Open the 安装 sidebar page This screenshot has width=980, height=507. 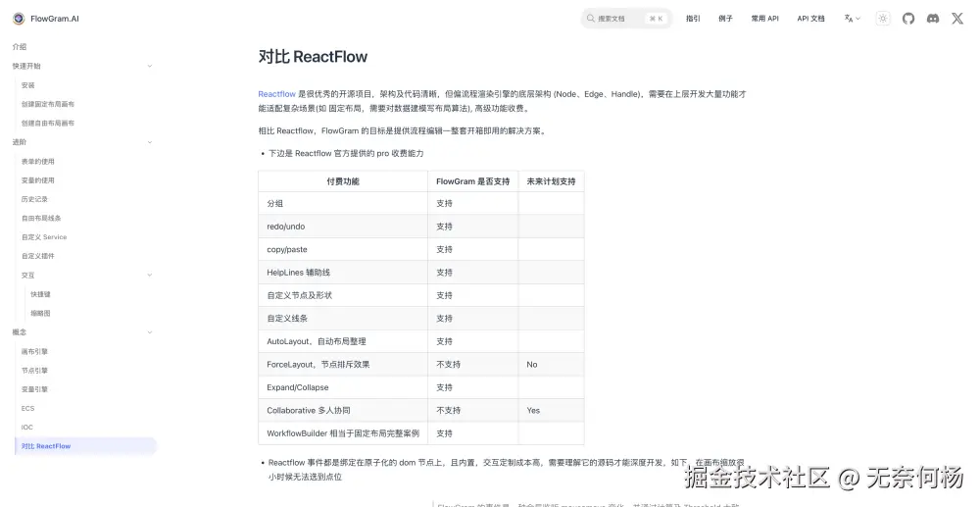pos(28,85)
